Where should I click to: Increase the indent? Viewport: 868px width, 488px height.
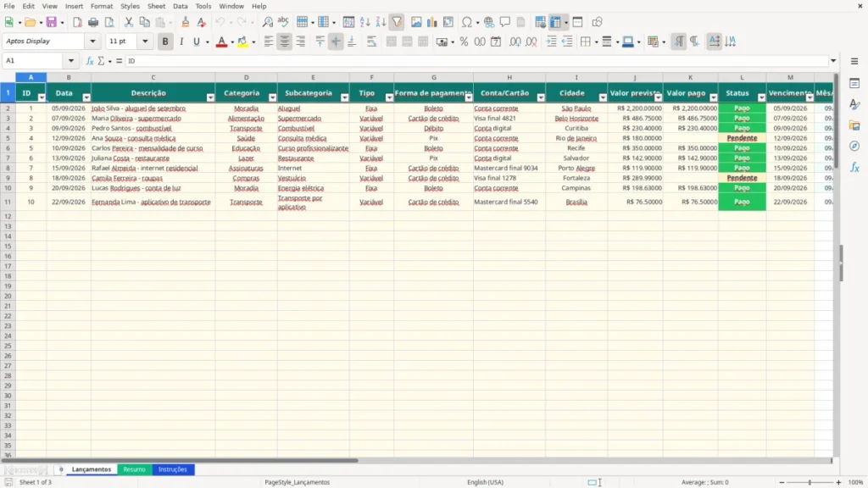[551, 42]
